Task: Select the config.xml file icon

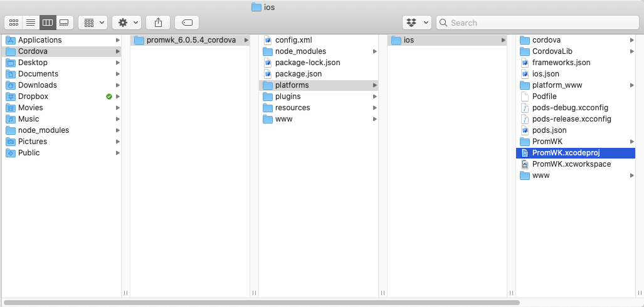Action: (x=268, y=40)
